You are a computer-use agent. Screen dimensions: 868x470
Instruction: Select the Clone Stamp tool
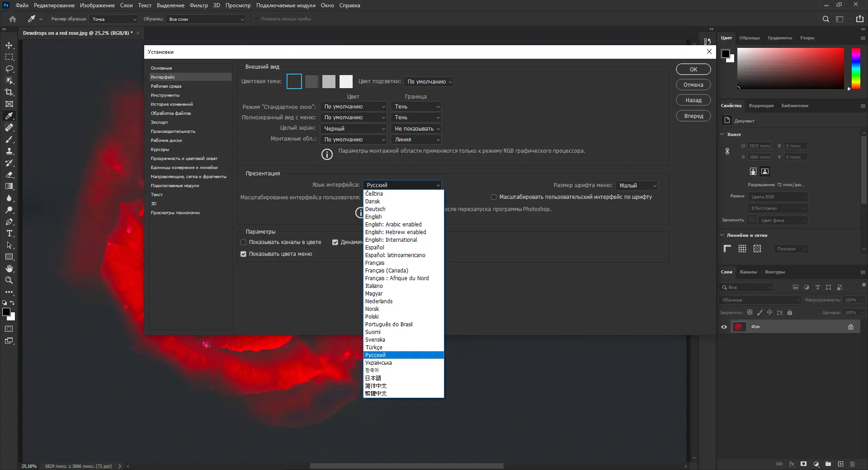pyautogui.click(x=9, y=151)
